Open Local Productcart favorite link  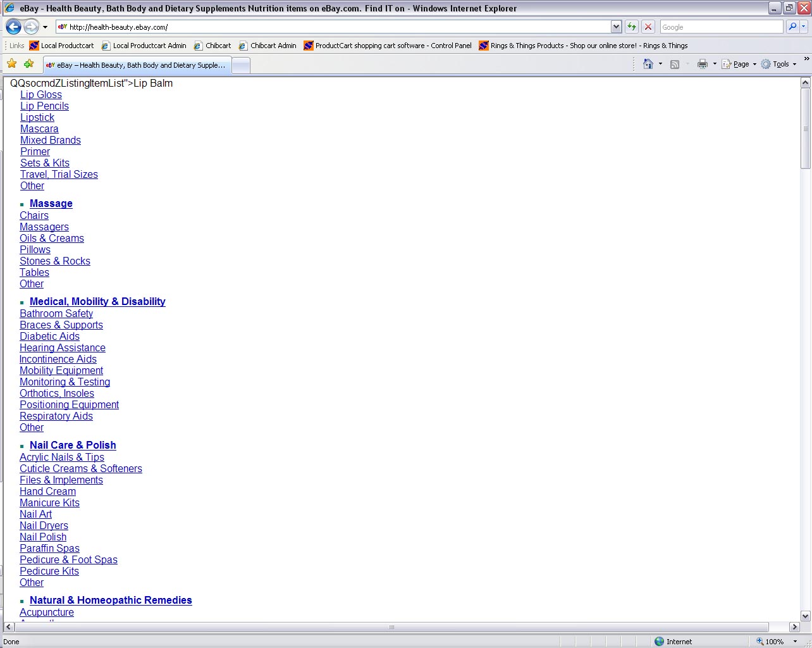pyautogui.click(x=61, y=46)
